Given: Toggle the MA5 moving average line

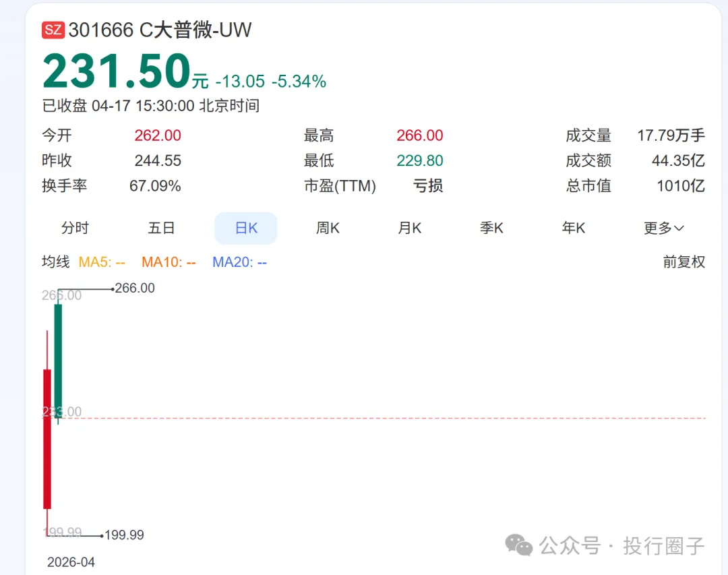Looking at the screenshot, I should 101,262.
